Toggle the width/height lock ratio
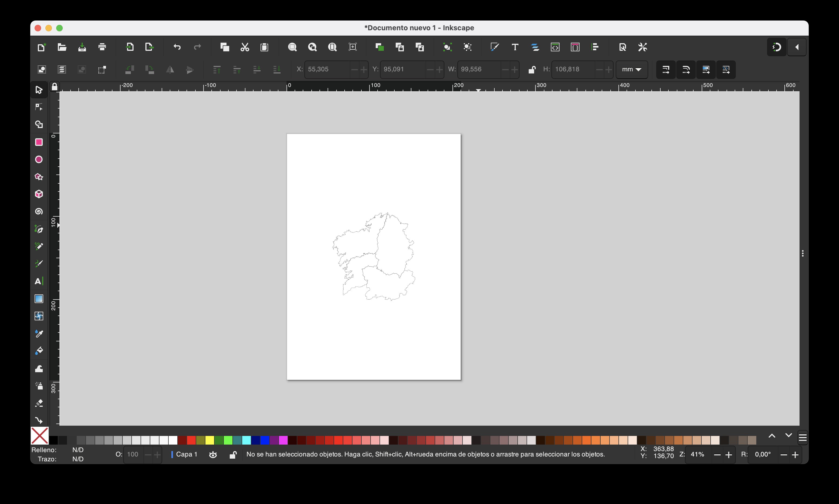 pyautogui.click(x=532, y=69)
